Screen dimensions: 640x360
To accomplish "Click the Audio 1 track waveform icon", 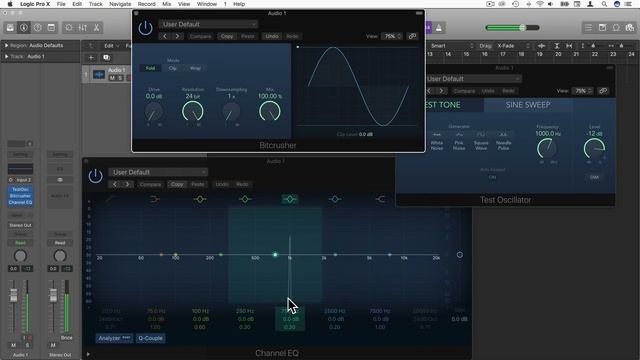I will pyautogui.click(x=99, y=74).
